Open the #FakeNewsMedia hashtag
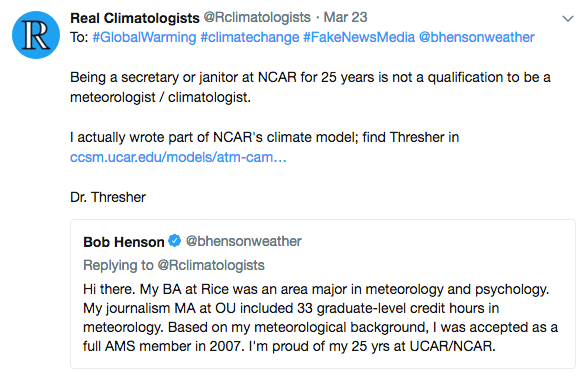Viewport: 588px width, 383px height. pos(359,37)
